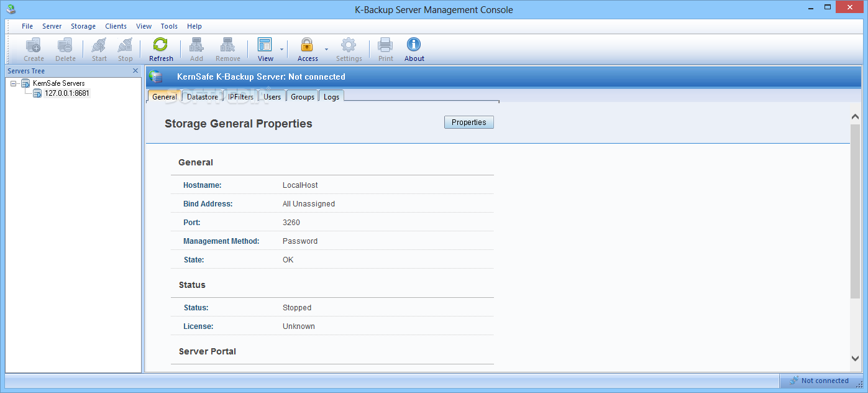
Task: Click the Unknown license value
Action: [x=299, y=326]
